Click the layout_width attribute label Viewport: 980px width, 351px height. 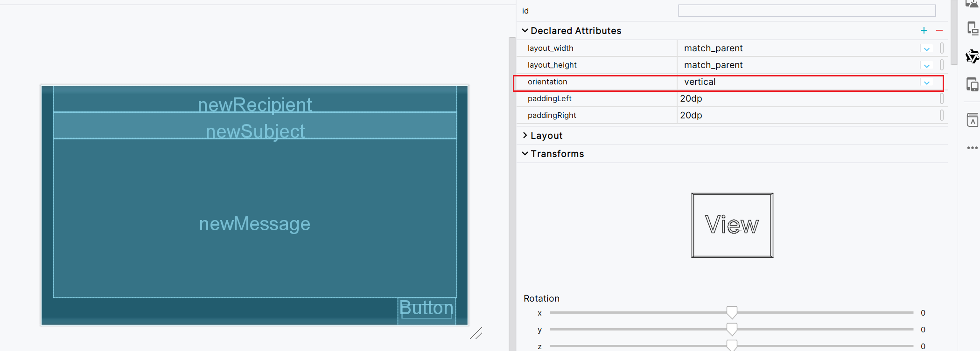pyautogui.click(x=550, y=48)
